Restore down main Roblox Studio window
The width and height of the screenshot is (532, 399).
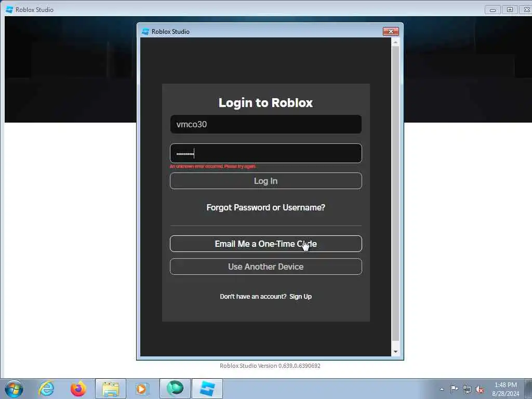[510, 10]
